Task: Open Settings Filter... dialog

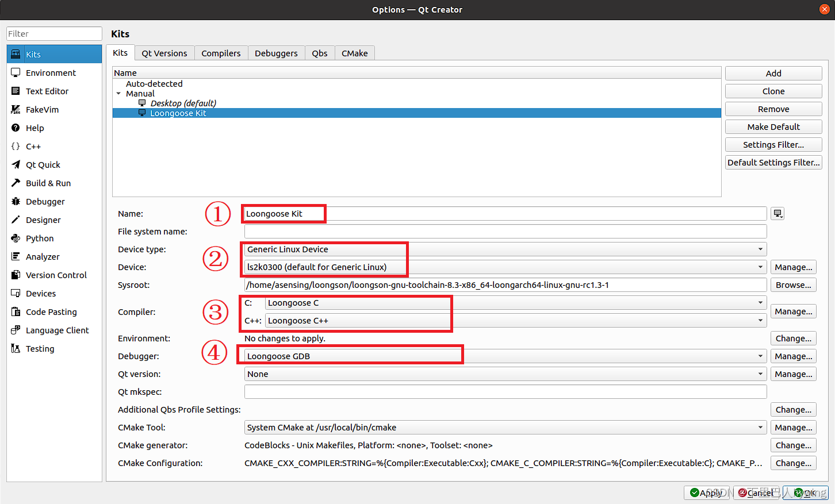Action: tap(773, 144)
